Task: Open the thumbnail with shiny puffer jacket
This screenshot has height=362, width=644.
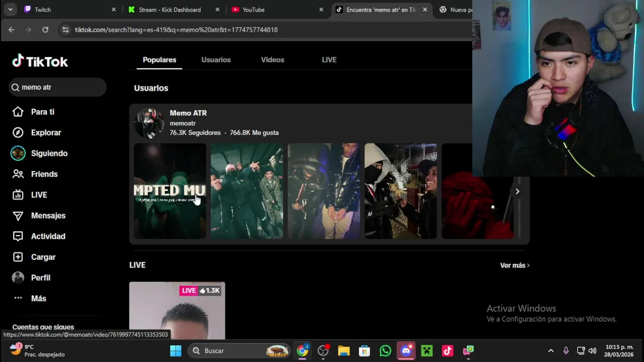Action: (x=324, y=191)
